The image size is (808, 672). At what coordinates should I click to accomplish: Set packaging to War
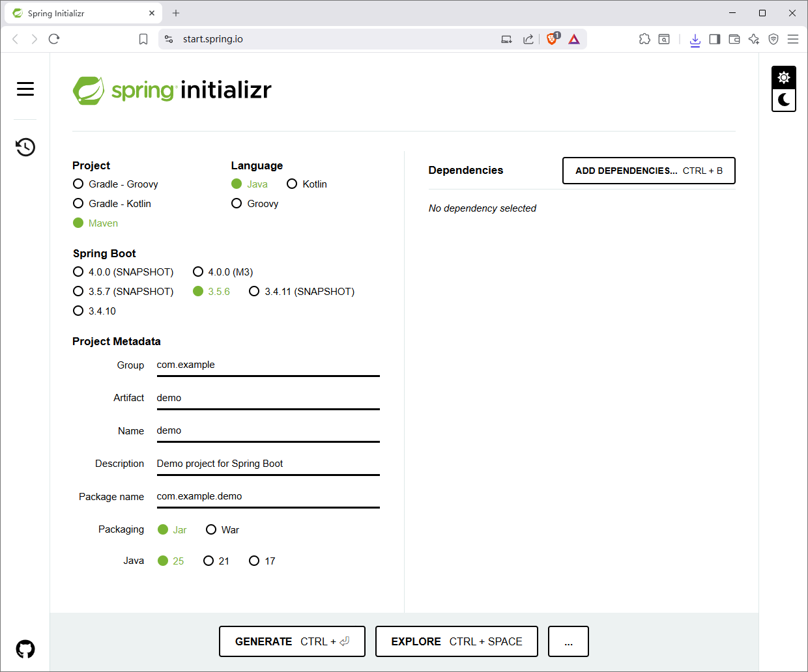point(212,530)
